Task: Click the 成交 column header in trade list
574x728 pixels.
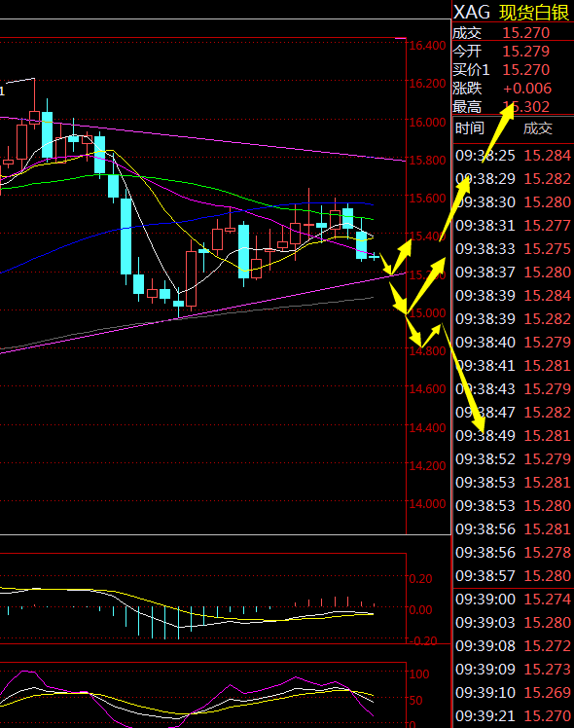Action: coord(538,128)
